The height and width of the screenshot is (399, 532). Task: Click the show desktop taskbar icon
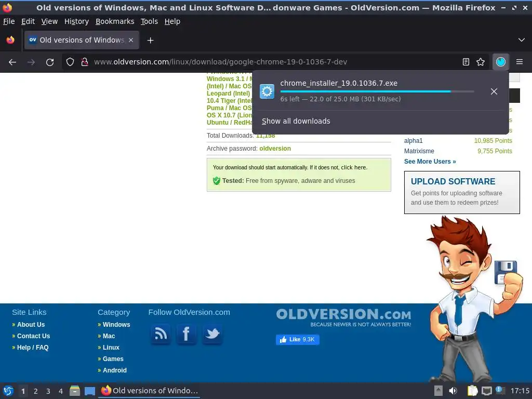(x=89, y=391)
